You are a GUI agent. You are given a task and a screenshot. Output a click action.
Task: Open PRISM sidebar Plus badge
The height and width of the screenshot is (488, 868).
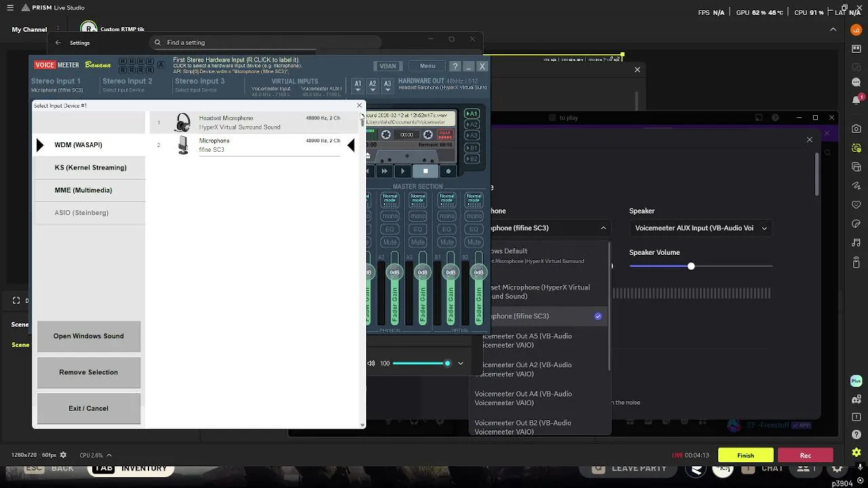(856, 381)
